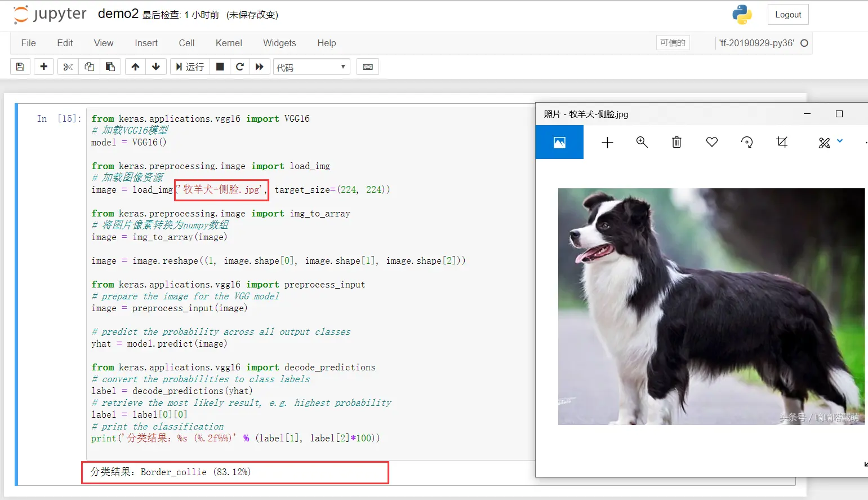Click the add-to plus icon in Photos
This screenshot has height=500, width=868.
tap(607, 143)
